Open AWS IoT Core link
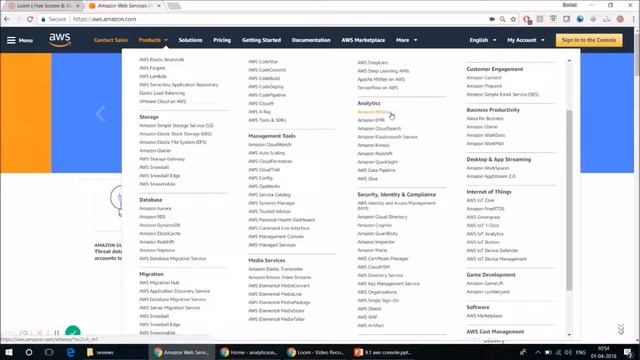 [x=480, y=200]
